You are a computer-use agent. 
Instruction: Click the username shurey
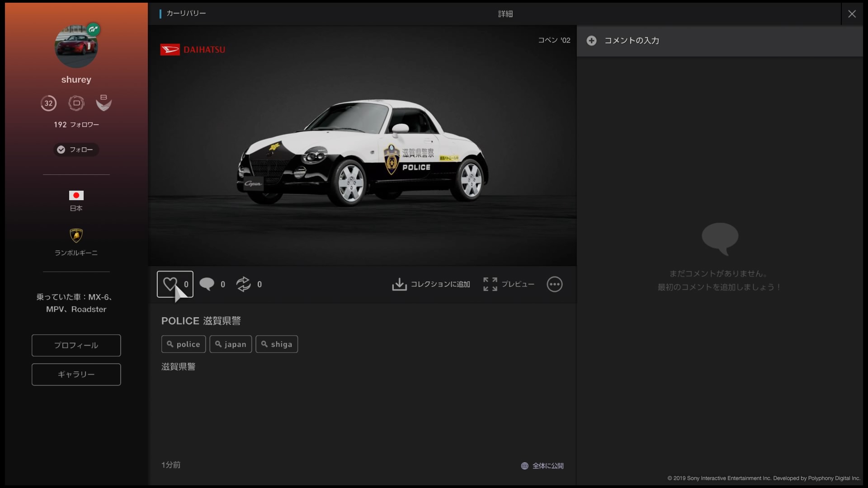point(76,80)
